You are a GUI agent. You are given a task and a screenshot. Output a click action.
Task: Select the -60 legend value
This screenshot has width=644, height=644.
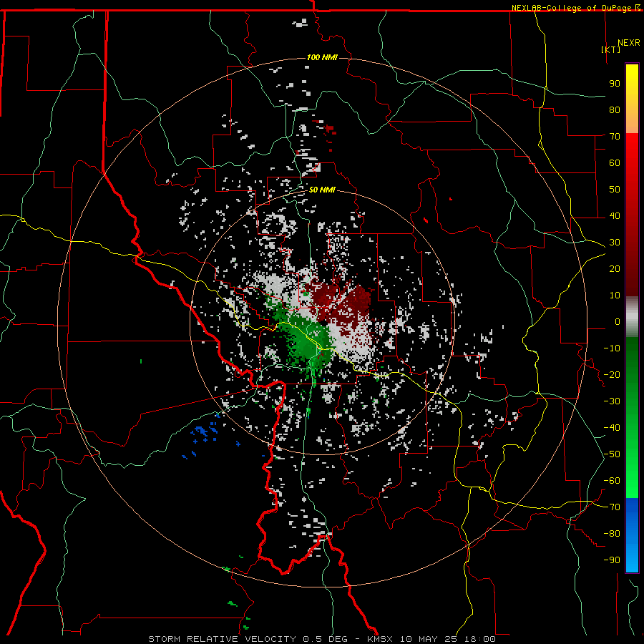tap(612, 481)
